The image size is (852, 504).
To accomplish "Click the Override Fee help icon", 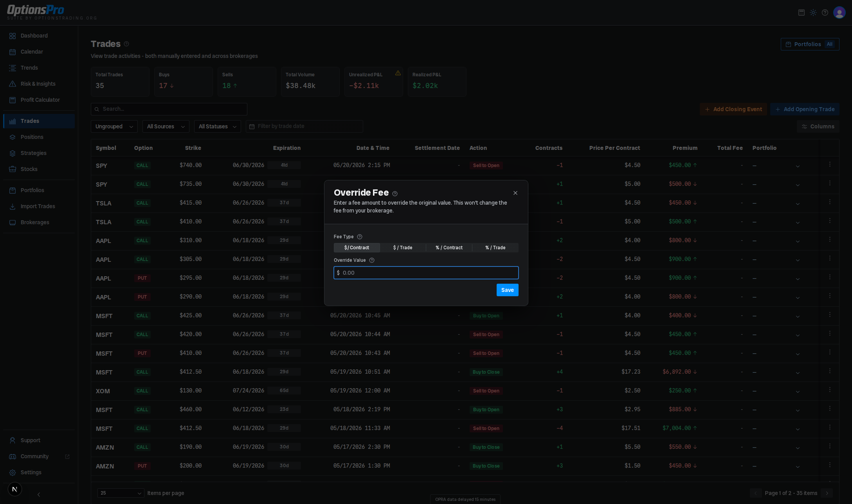I will click(x=395, y=194).
